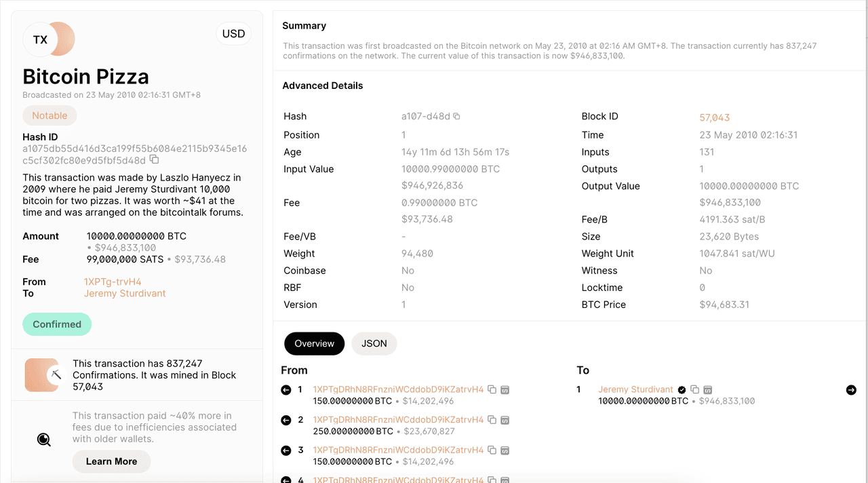Click the left arrow of input 2
Viewport: 868px width, 483px height.
click(x=286, y=420)
